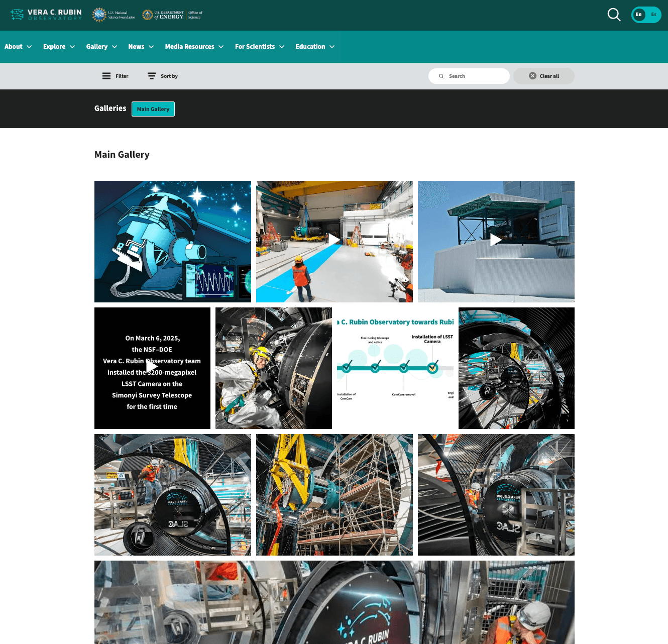Open the Filter panel icon

(107, 76)
